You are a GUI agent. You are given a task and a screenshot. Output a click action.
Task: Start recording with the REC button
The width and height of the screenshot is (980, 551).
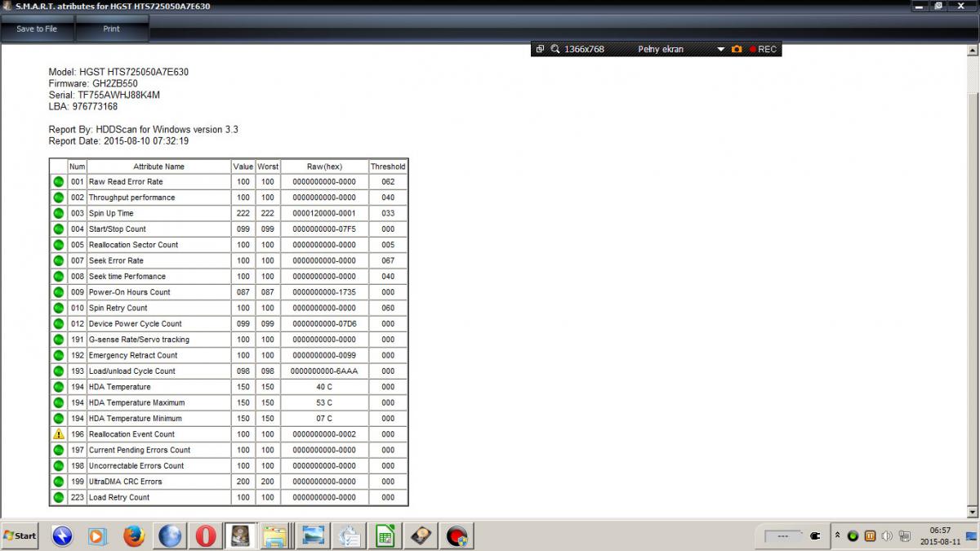[x=763, y=49]
